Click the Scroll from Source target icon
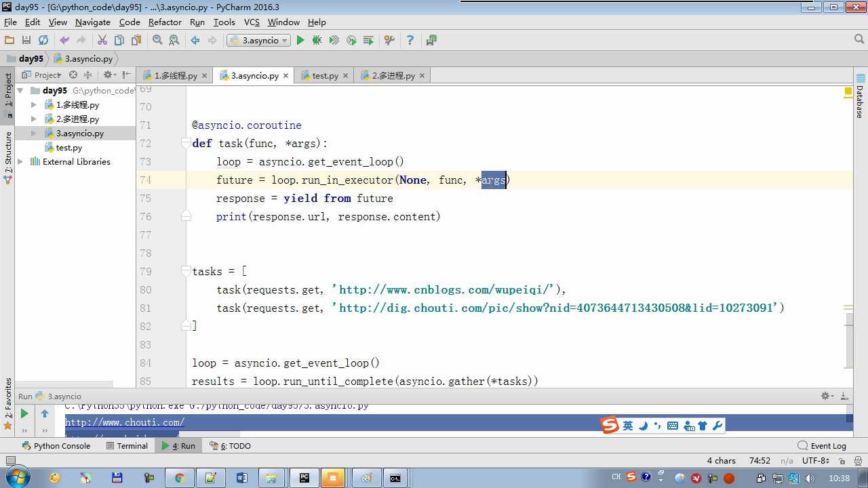Screen dimensions: 868x488 click(73, 75)
